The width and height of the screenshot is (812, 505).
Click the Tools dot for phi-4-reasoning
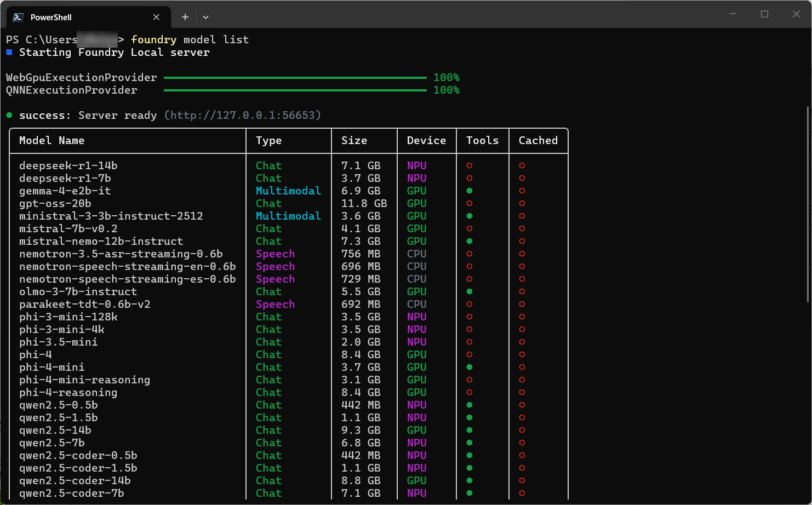pos(470,392)
